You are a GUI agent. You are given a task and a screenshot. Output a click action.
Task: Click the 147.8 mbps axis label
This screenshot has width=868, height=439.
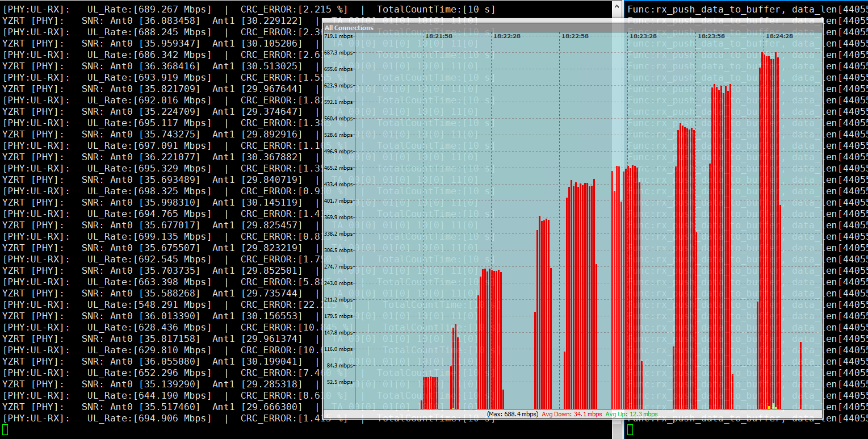click(338, 332)
